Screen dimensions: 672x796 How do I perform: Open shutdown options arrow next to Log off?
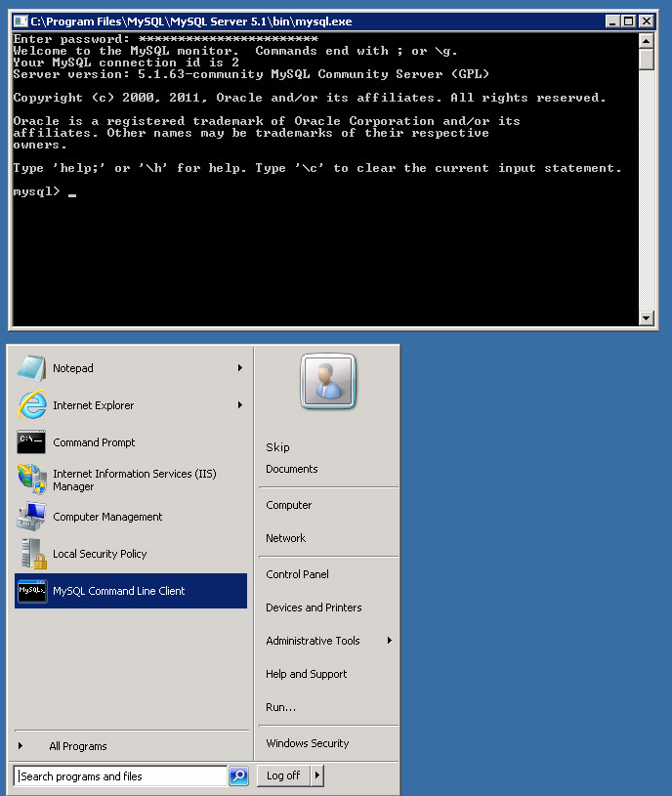(317, 775)
